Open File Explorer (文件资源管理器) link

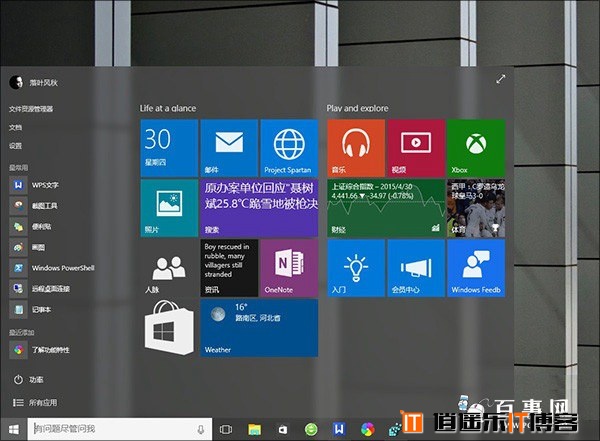(x=31, y=109)
